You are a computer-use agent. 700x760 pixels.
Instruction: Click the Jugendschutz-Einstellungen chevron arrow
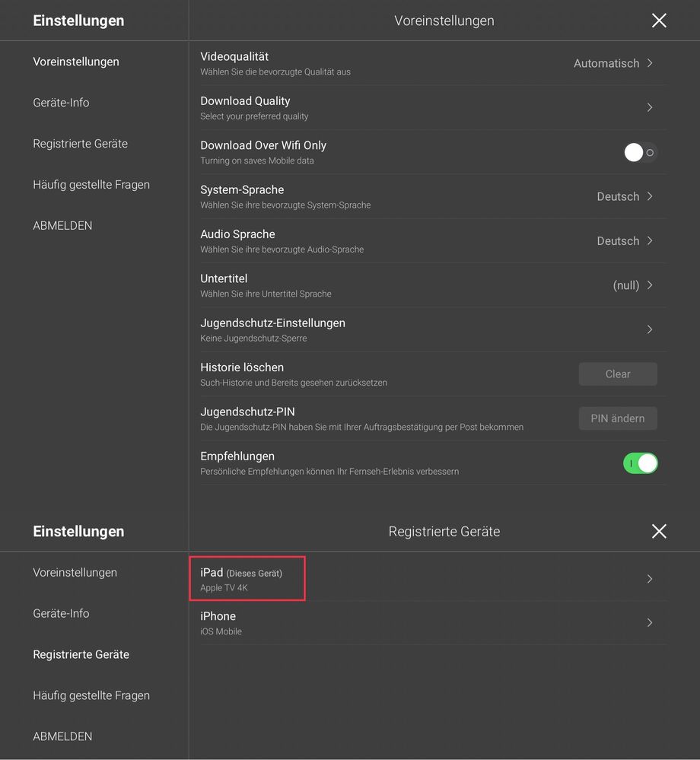tap(650, 329)
